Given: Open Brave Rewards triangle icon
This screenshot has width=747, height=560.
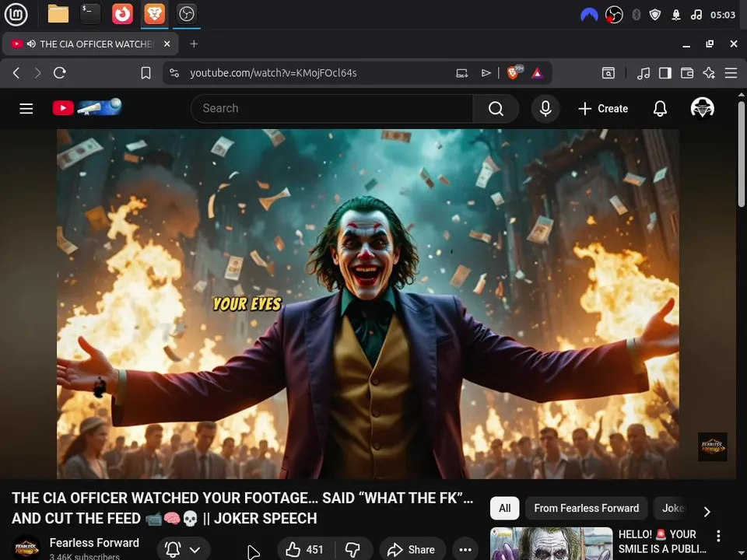Looking at the screenshot, I should [x=537, y=73].
